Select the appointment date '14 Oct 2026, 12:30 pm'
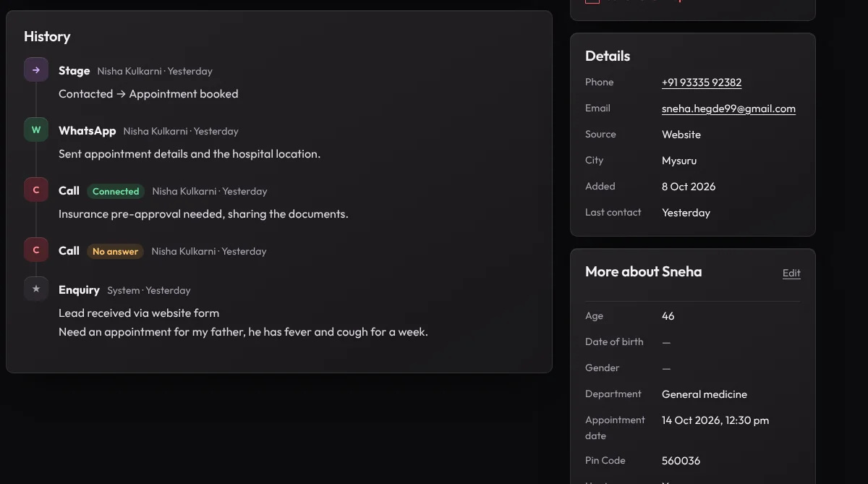Screen dimensions: 868x484 pyautogui.click(x=715, y=420)
